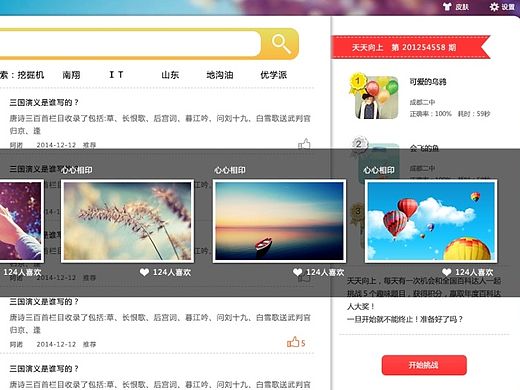Select hot search term 山东
The width and height of the screenshot is (520, 390).
pos(170,75)
